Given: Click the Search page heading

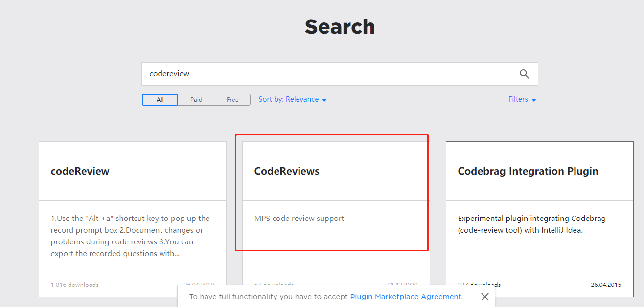Looking at the screenshot, I should click(x=340, y=26).
